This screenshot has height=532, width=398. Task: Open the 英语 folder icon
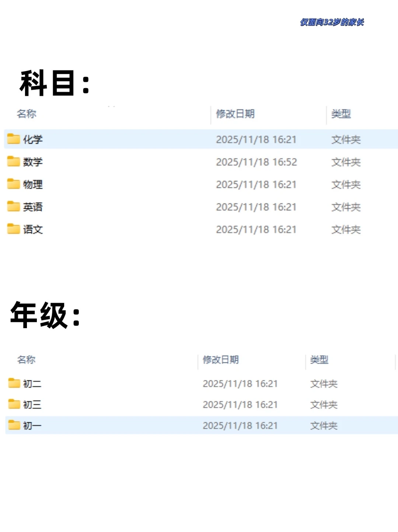13,207
